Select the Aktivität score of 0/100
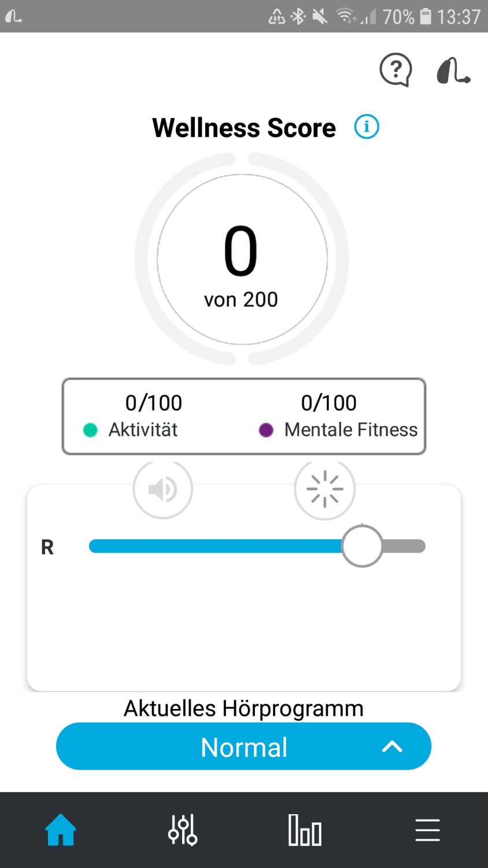 point(154,403)
